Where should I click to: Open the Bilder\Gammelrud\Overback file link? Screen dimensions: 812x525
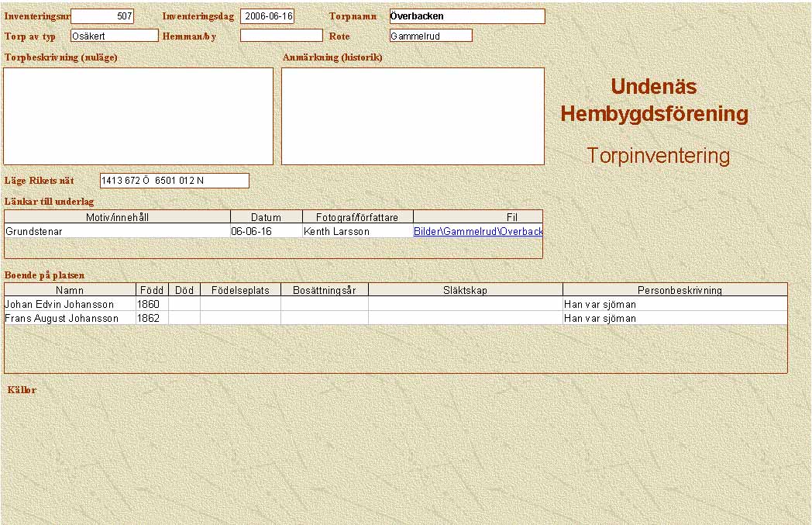pos(477,231)
